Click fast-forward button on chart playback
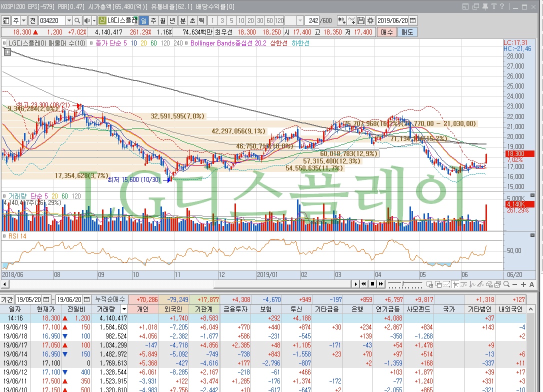This screenshot has width=543, height=392. (381, 284)
